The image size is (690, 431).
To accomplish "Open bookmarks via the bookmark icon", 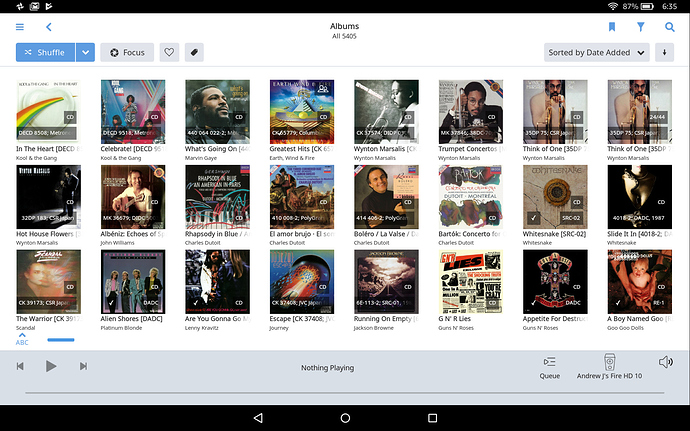I will click(612, 27).
